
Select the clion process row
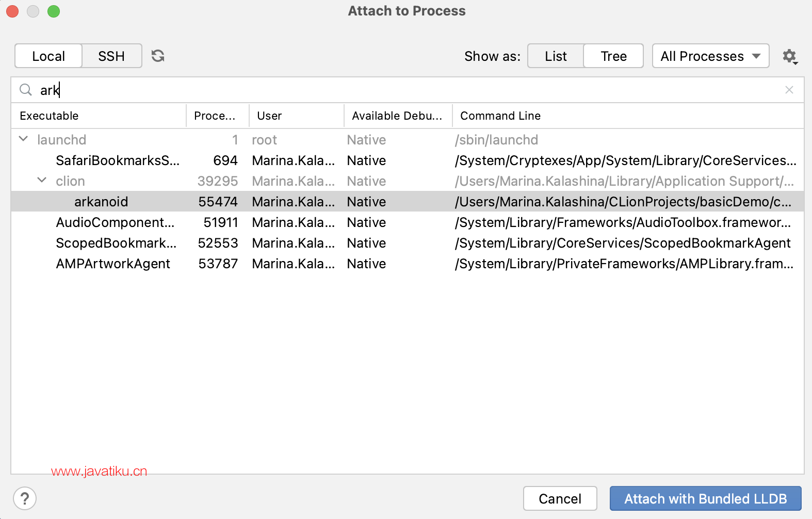coord(408,181)
